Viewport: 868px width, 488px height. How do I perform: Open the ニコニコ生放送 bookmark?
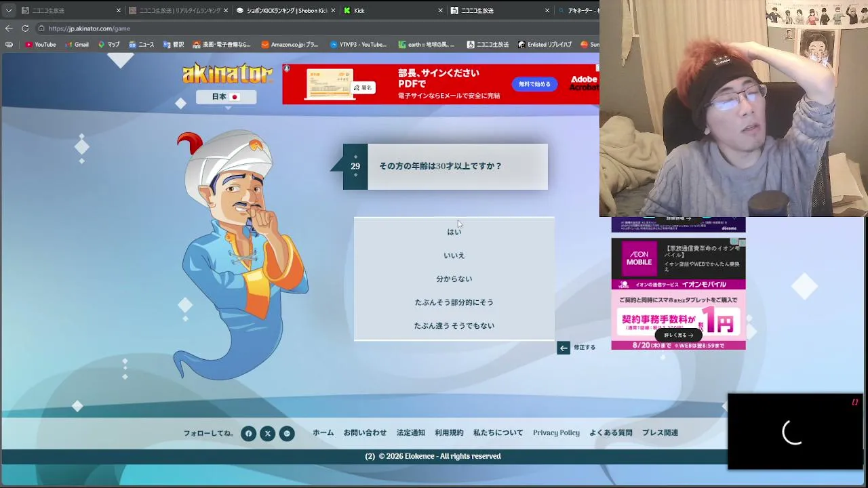488,45
